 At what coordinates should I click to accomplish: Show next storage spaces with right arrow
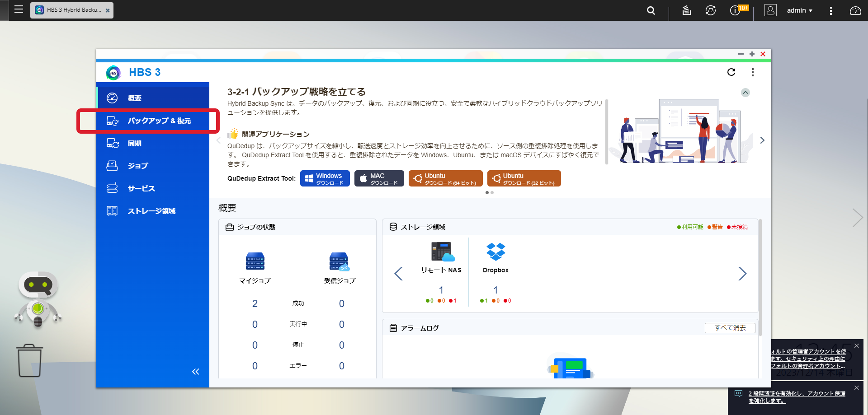point(742,273)
